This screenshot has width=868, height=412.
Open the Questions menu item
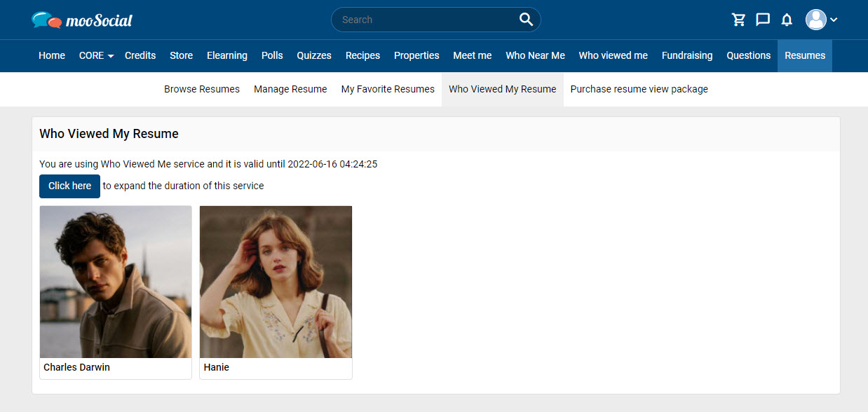pyautogui.click(x=749, y=55)
